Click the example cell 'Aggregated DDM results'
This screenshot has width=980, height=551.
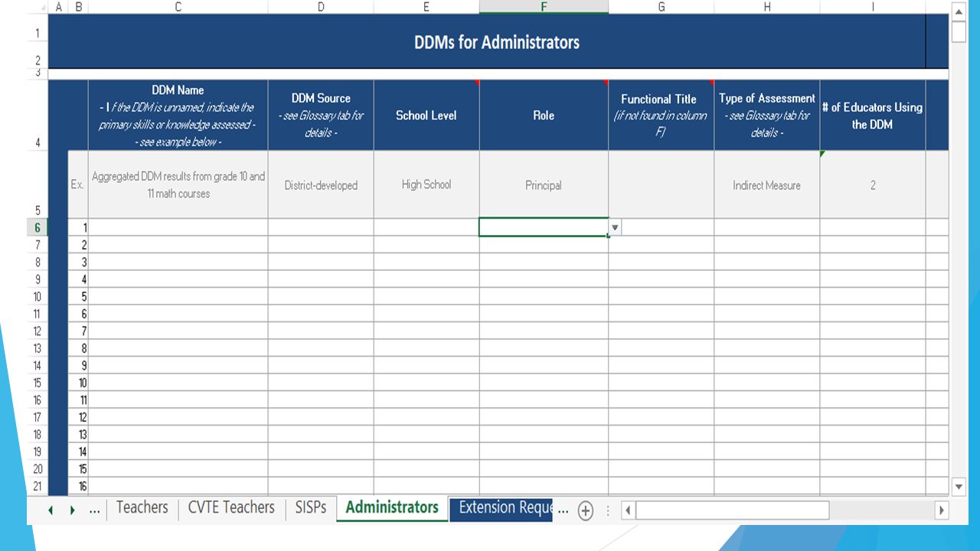click(178, 184)
